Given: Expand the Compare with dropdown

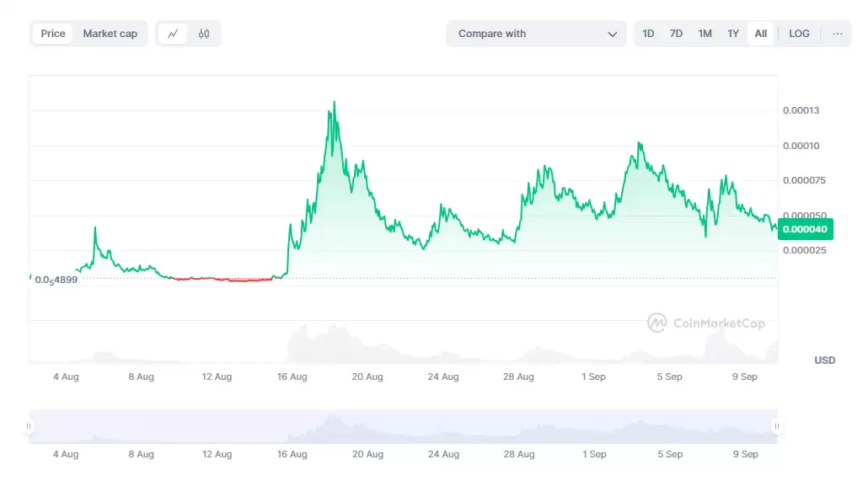Looking at the screenshot, I should click(x=536, y=34).
